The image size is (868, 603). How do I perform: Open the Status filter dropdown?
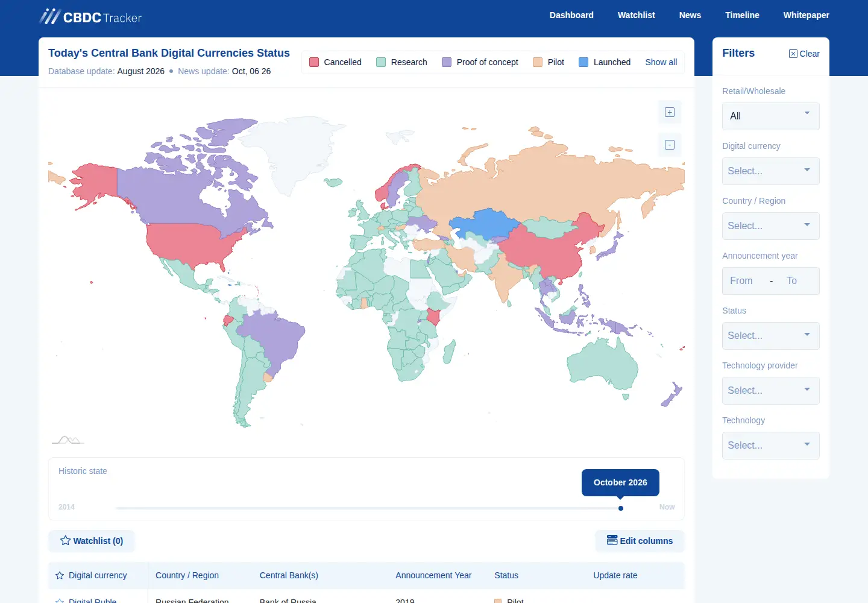[x=771, y=336]
